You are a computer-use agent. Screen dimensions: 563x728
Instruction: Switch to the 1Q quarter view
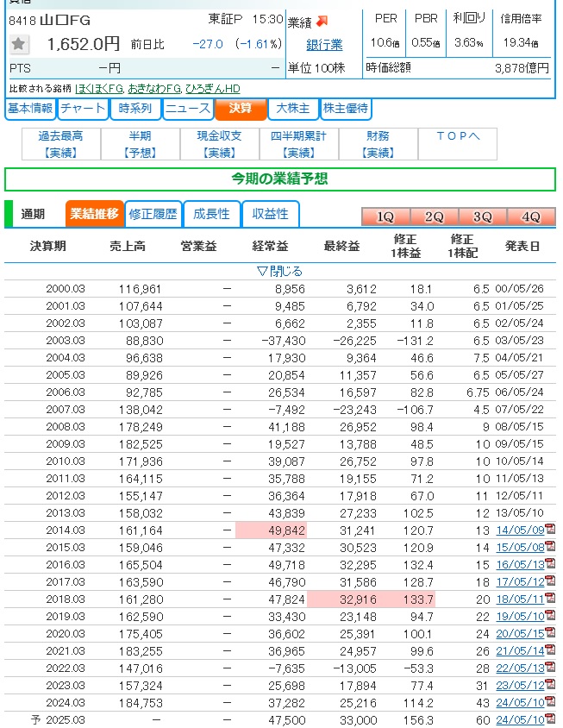[x=385, y=217]
